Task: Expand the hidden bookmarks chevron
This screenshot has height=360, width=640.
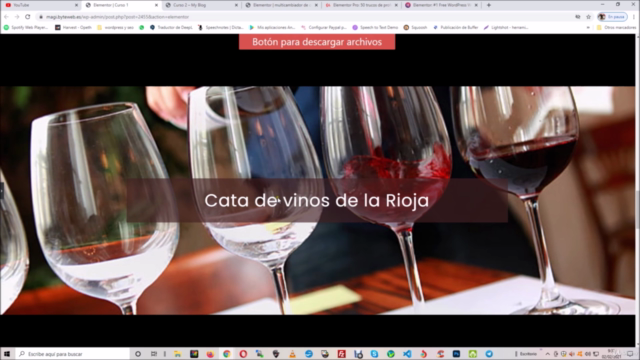Action: click(x=588, y=27)
